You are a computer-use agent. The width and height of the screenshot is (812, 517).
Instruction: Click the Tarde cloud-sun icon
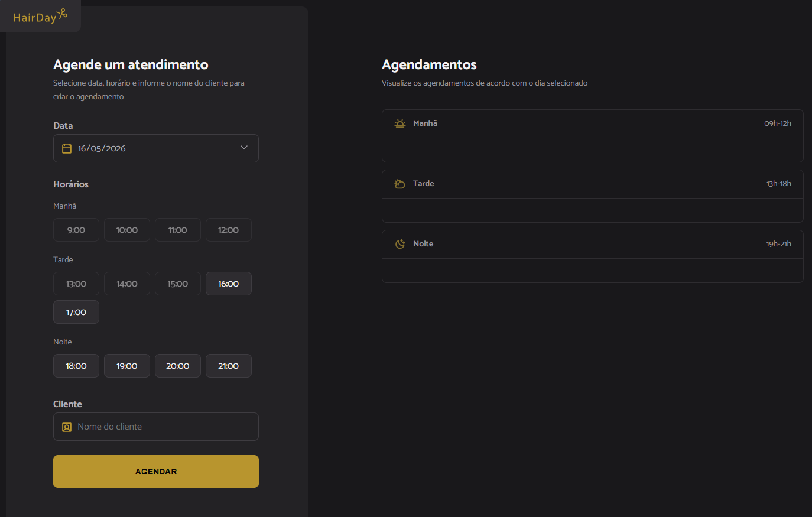tap(400, 184)
